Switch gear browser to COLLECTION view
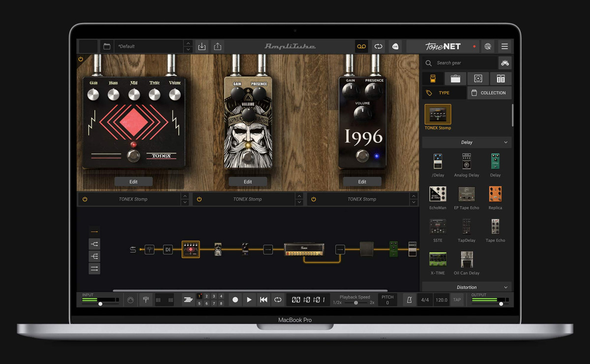Image resolution: width=590 pixels, height=364 pixels. pos(489,93)
